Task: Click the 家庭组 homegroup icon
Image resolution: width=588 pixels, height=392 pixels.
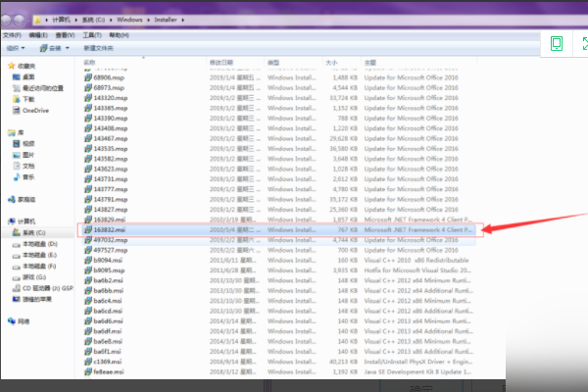Action: pos(12,199)
